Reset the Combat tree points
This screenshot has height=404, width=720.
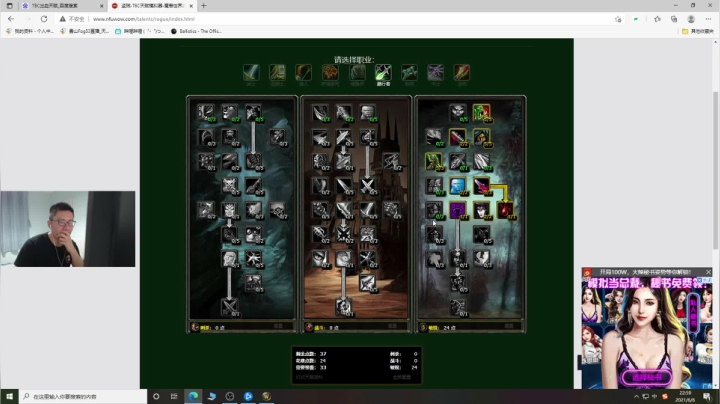tap(392, 326)
